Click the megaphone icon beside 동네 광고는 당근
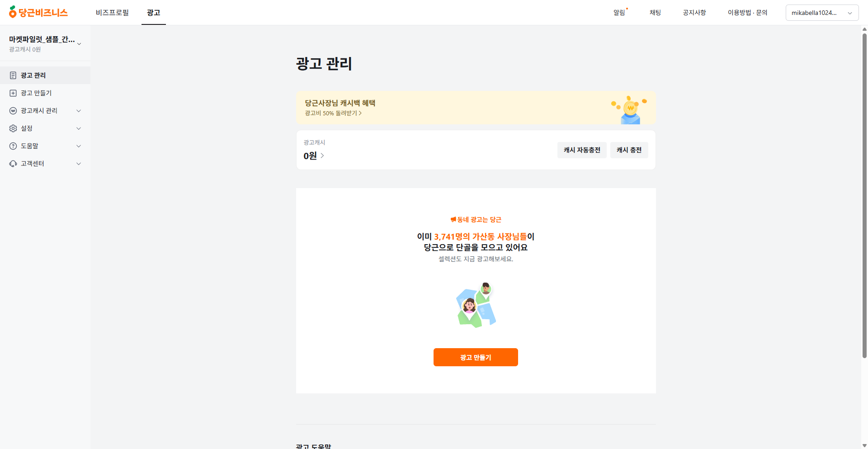Image resolution: width=868 pixels, height=449 pixels. point(453,220)
